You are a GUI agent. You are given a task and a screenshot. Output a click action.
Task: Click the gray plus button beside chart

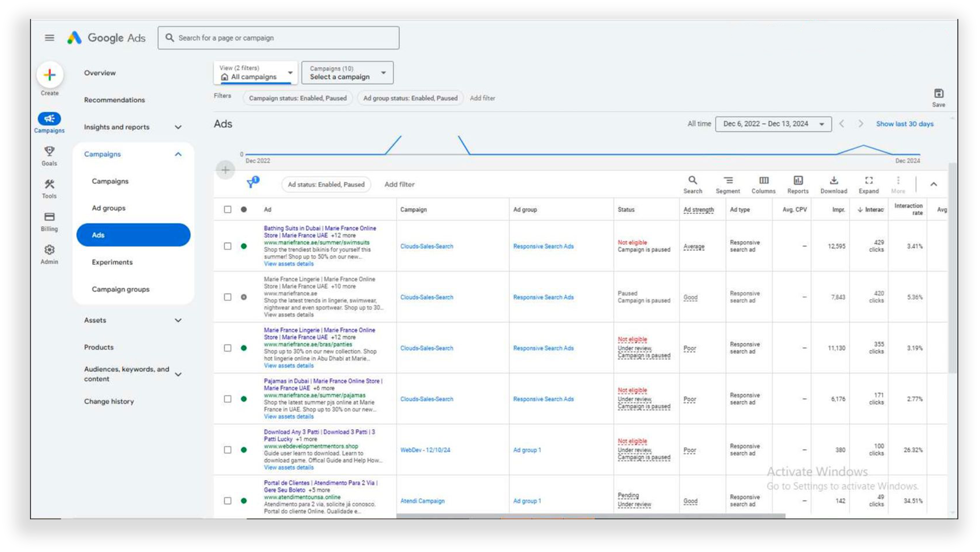(x=225, y=170)
